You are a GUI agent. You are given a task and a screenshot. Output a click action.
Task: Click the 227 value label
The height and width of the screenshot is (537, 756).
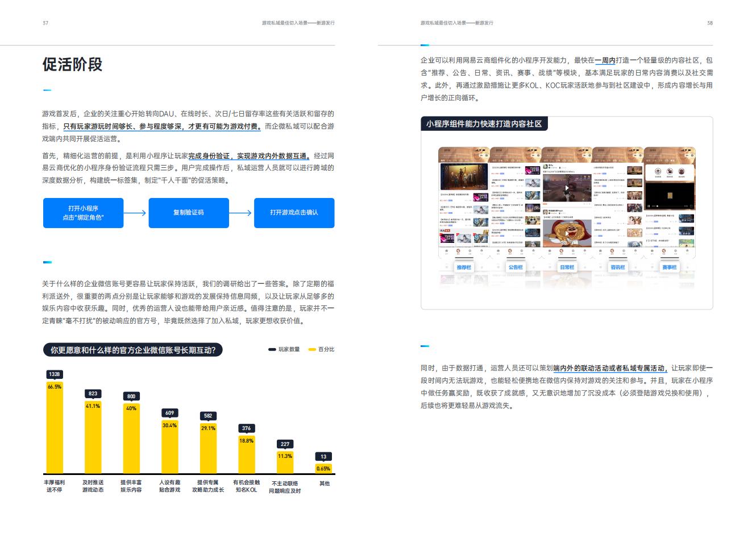tap(285, 444)
